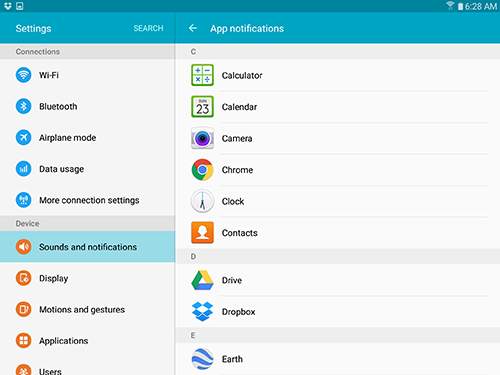Open the Motions and gestures icon

pos(23,309)
